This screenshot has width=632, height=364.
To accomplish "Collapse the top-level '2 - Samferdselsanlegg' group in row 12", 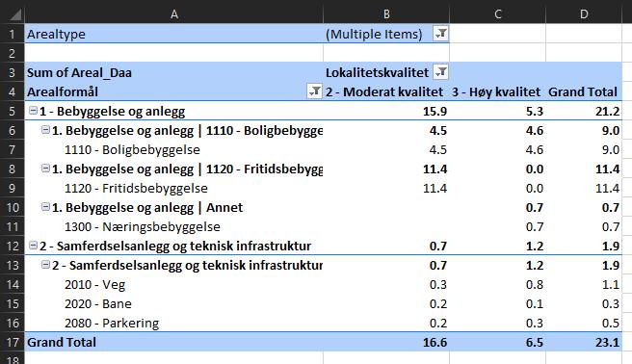I will pyautogui.click(x=34, y=246).
